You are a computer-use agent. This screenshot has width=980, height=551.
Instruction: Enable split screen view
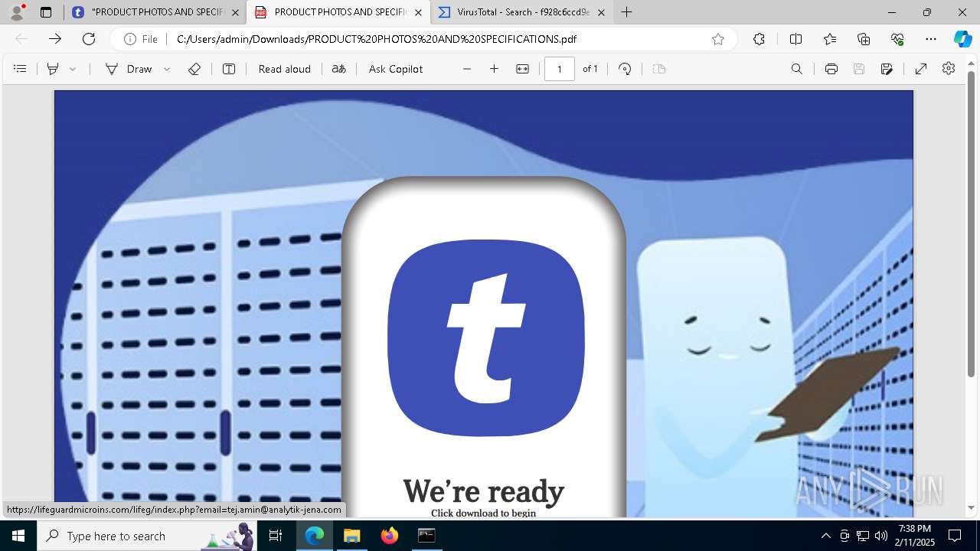pos(795,39)
